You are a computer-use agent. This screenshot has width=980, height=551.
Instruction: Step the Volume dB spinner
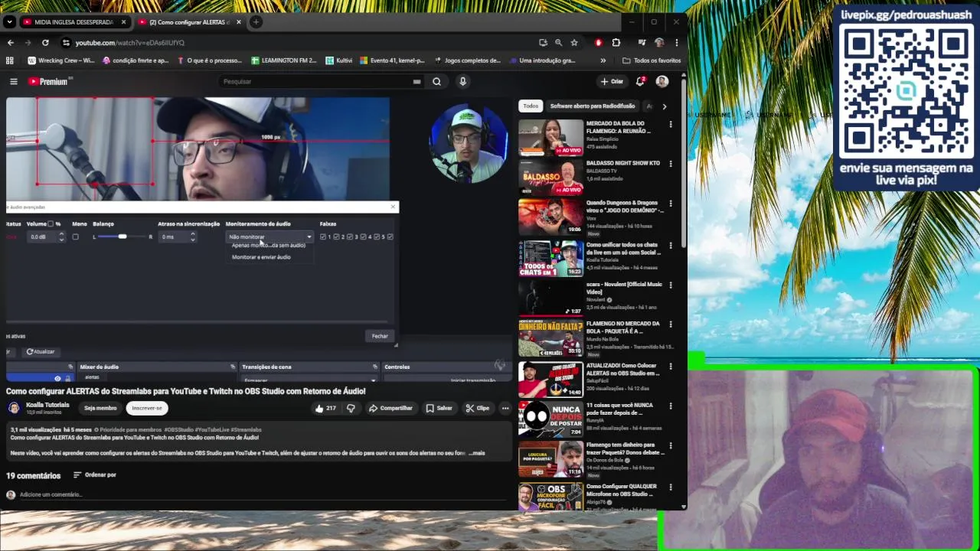coord(61,237)
